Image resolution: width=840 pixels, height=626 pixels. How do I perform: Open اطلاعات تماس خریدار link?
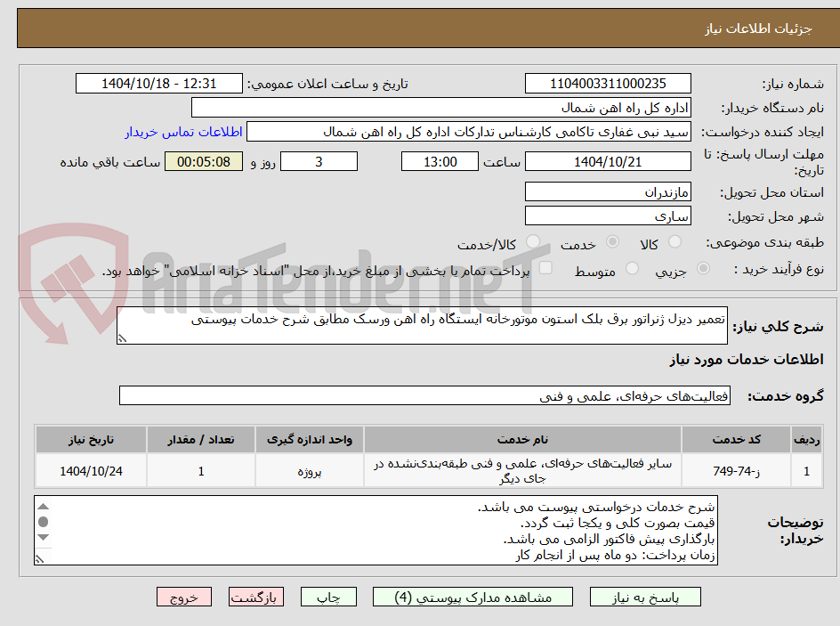coord(183,132)
